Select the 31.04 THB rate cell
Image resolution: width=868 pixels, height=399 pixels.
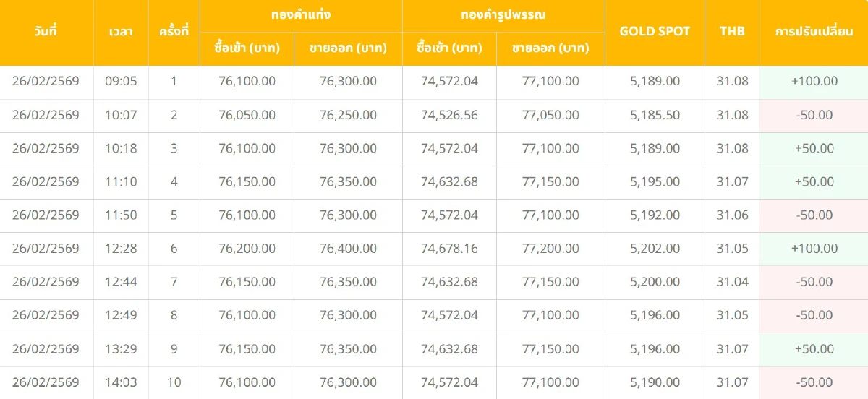(732, 282)
